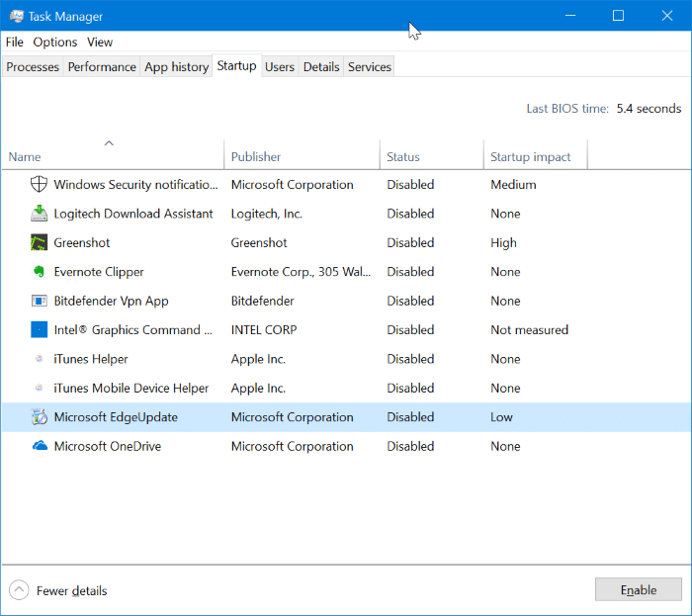Click the Windows Security shield icon
692x616 pixels.
click(39, 184)
